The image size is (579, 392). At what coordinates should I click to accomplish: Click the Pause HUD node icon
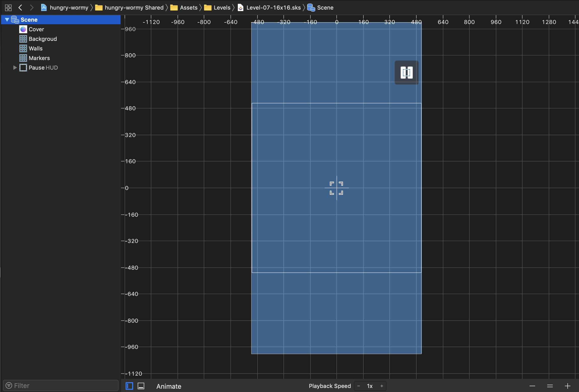pyautogui.click(x=23, y=68)
